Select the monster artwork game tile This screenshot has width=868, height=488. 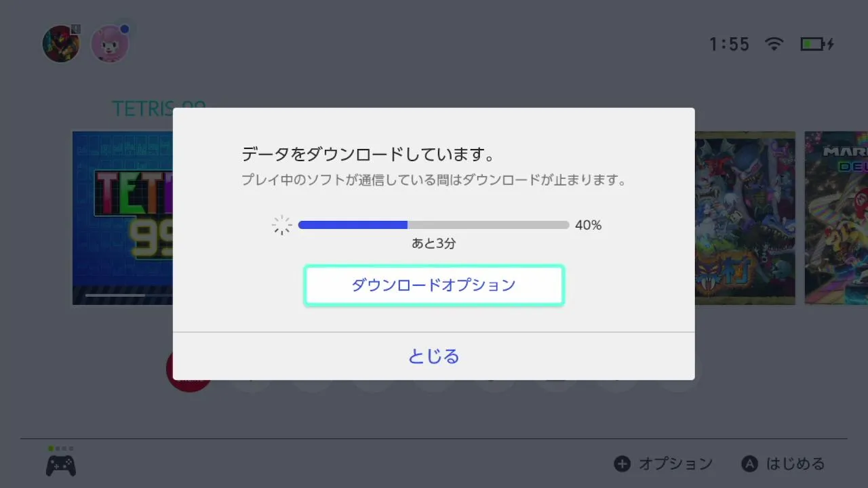(745, 218)
